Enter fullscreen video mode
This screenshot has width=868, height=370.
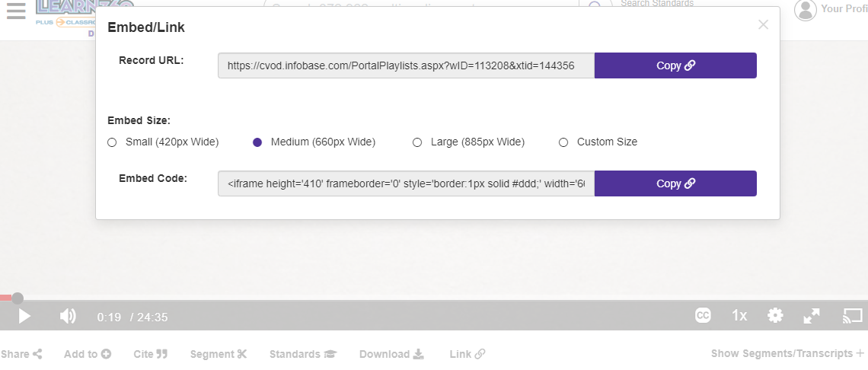[x=812, y=316]
